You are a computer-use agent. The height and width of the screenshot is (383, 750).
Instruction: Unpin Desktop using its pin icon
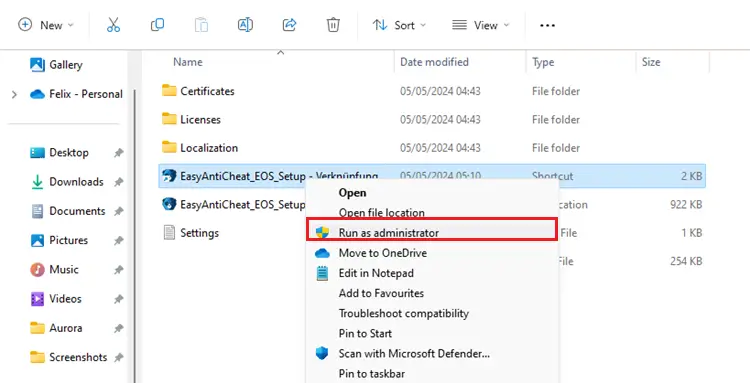tap(118, 153)
